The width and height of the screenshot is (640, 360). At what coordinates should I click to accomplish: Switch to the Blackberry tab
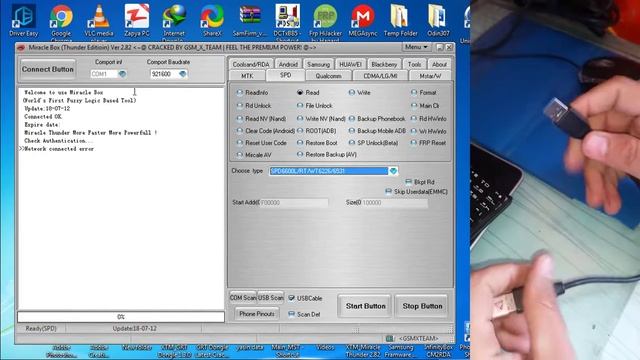(384, 64)
